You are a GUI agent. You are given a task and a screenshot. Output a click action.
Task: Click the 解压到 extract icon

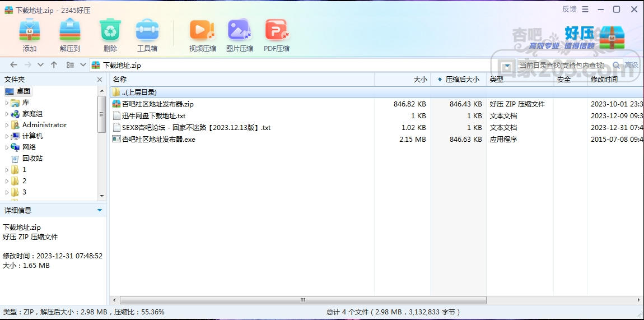pos(70,30)
